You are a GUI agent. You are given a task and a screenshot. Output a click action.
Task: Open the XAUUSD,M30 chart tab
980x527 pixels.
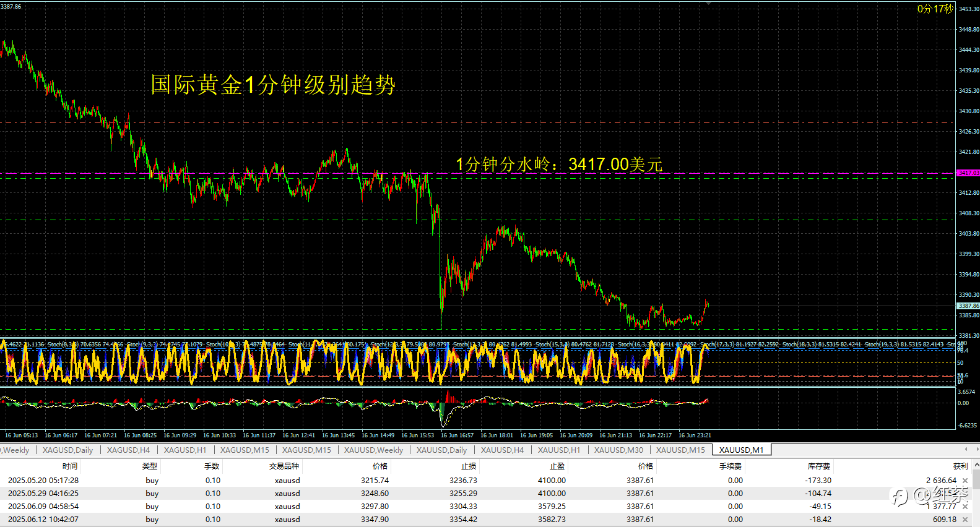click(x=618, y=450)
